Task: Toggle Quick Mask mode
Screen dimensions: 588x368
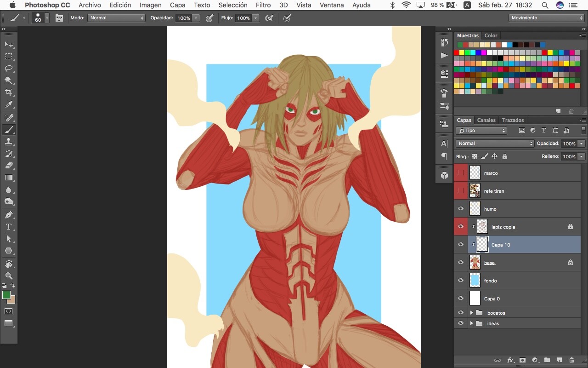Action: click(9, 311)
